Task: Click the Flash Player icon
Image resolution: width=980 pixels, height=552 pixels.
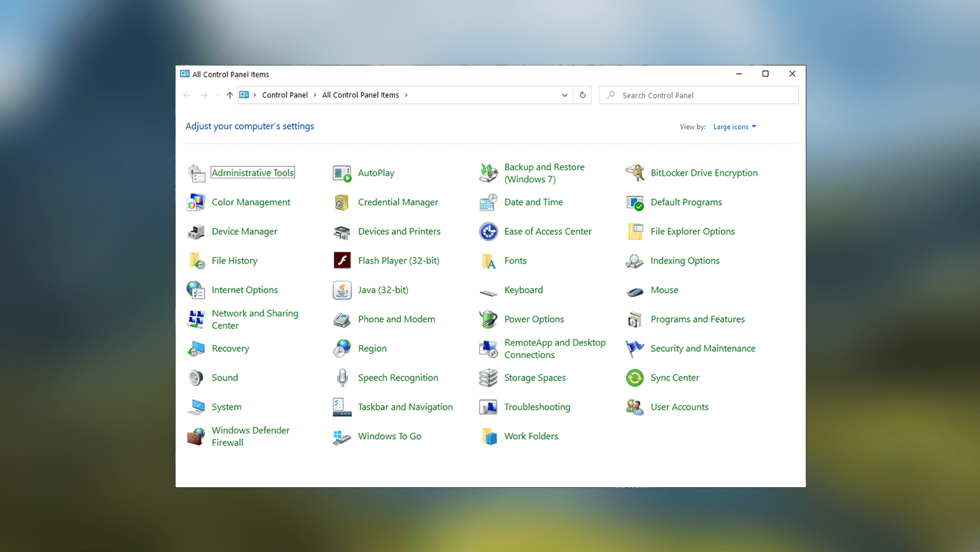Action: (342, 261)
